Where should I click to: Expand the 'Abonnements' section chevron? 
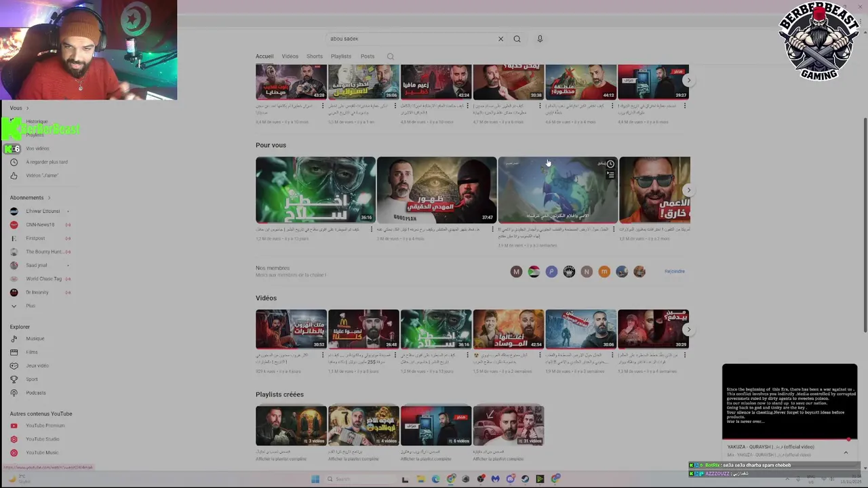tap(49, 198)
